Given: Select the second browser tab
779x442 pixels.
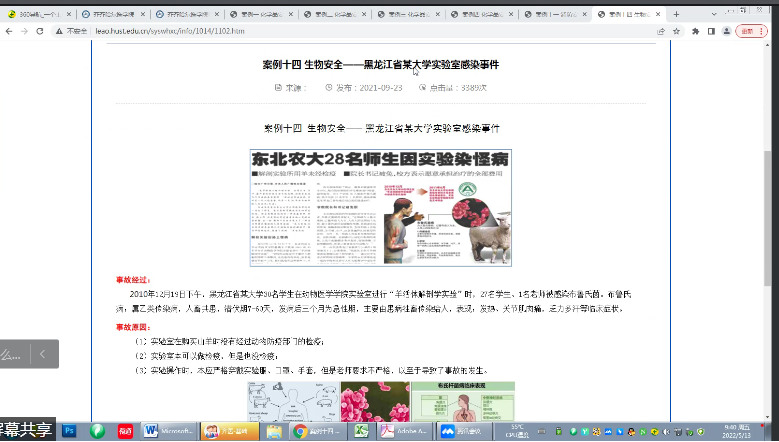Looking at the screenshot, I should [x=112, y=14].
